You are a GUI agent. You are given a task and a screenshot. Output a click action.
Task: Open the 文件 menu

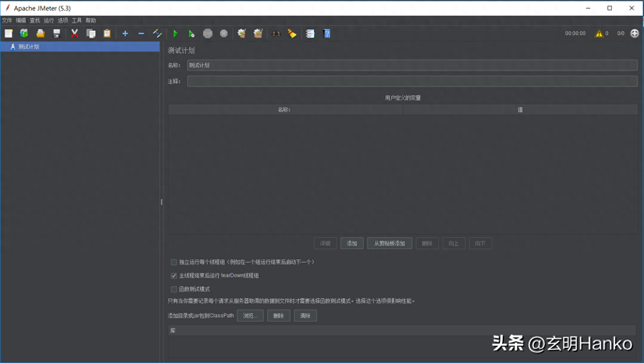tap(7, 20)
